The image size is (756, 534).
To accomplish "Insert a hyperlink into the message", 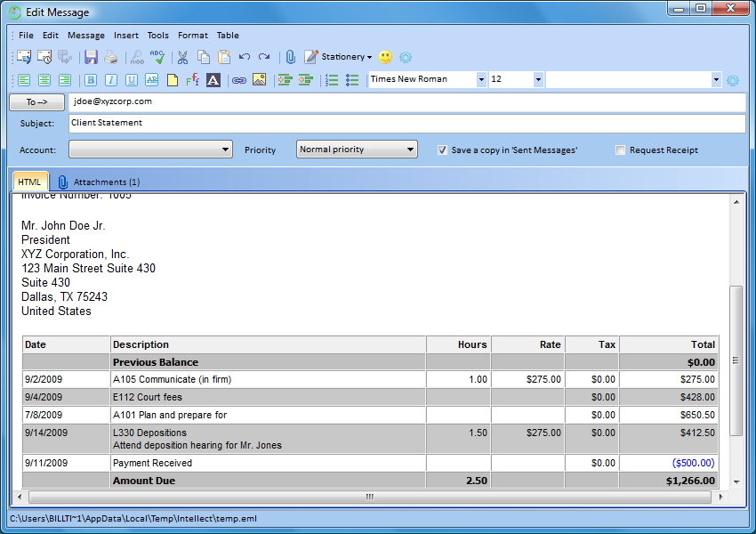I will (238, 79).
